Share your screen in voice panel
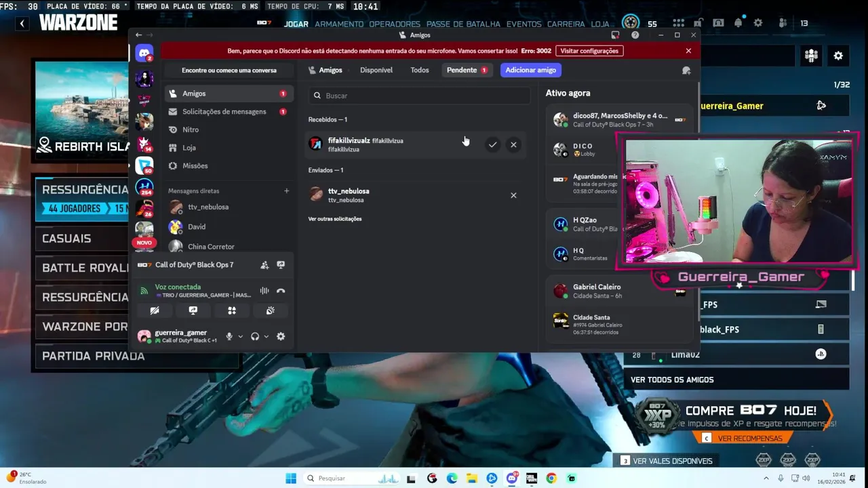 click(193, 310)
